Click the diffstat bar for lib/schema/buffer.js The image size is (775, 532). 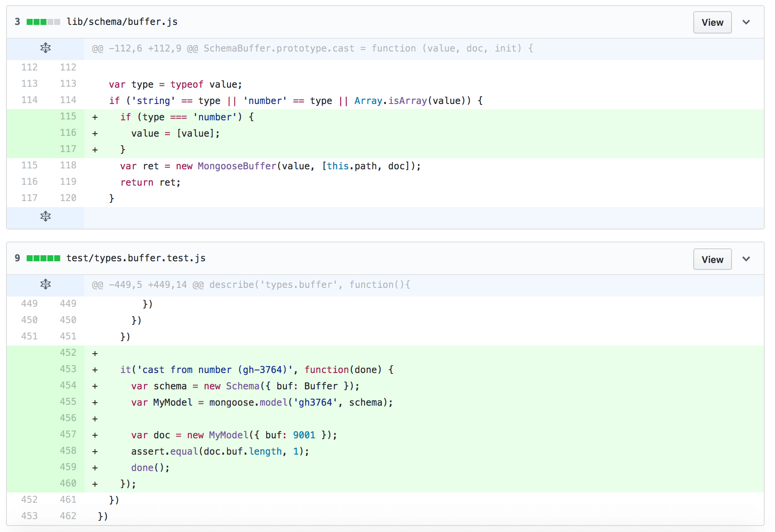[43, 22]
